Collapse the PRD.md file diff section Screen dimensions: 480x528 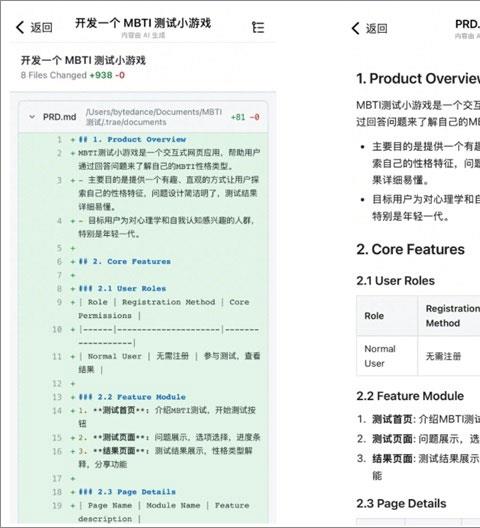pyautogui.click(x=32, y=117)
